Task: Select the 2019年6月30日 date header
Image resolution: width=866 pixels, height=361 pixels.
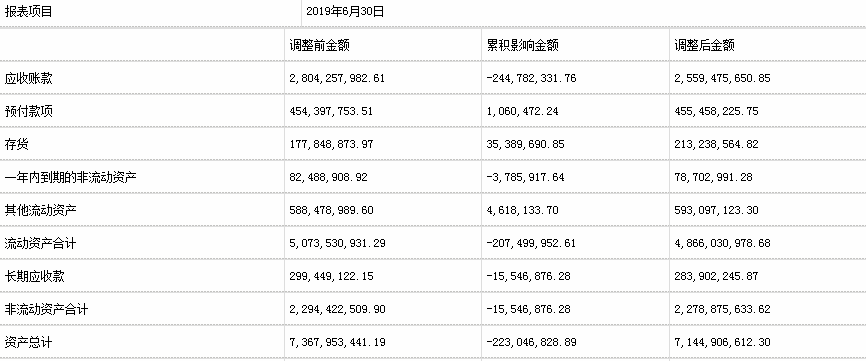Action: (x=345, y=12)
